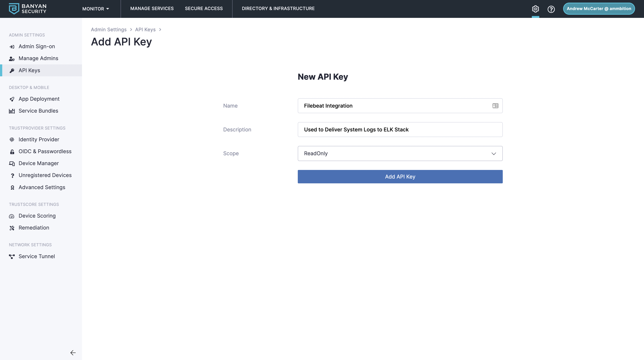Viewport: 644px width, 360px height.
Task: Click the Service Tunnel network icon
Action: click(12, 257)
